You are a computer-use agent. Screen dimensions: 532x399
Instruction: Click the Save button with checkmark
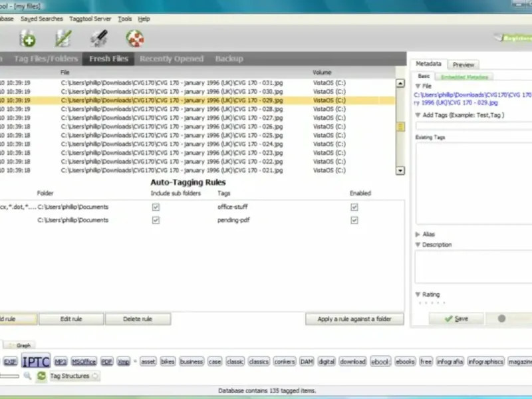point(456,319)
